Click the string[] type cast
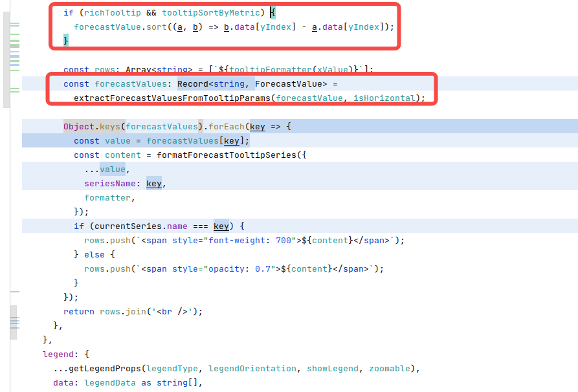The image size is (578, 392). (x=177, y=383)
